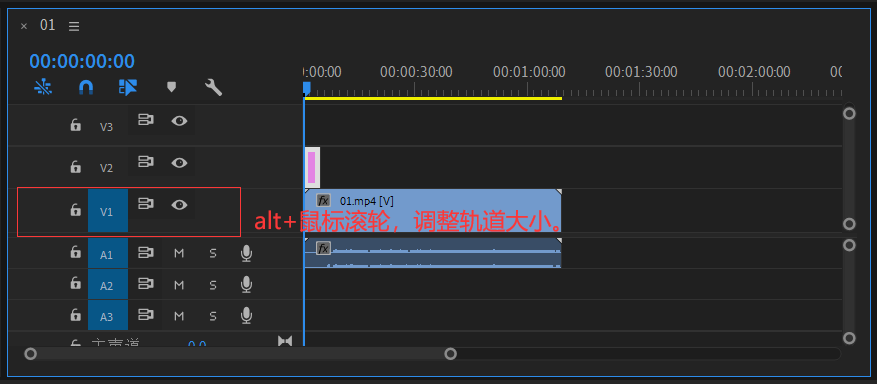The width and height of the screenshot is (877, 384).
Task: Click bottom handle of audio vertical scrollbar
Action: [849, 338]
